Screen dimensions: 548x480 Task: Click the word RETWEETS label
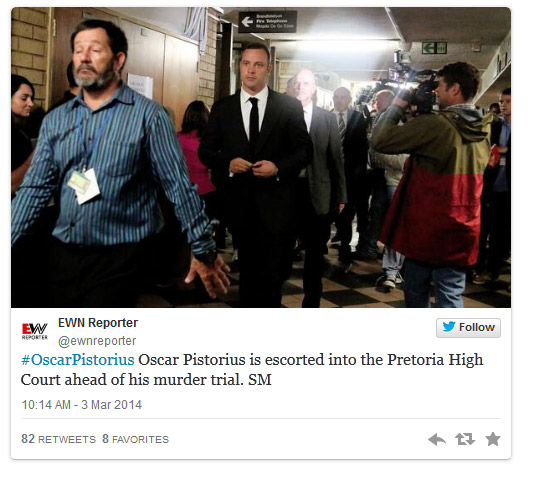point(67,439)
